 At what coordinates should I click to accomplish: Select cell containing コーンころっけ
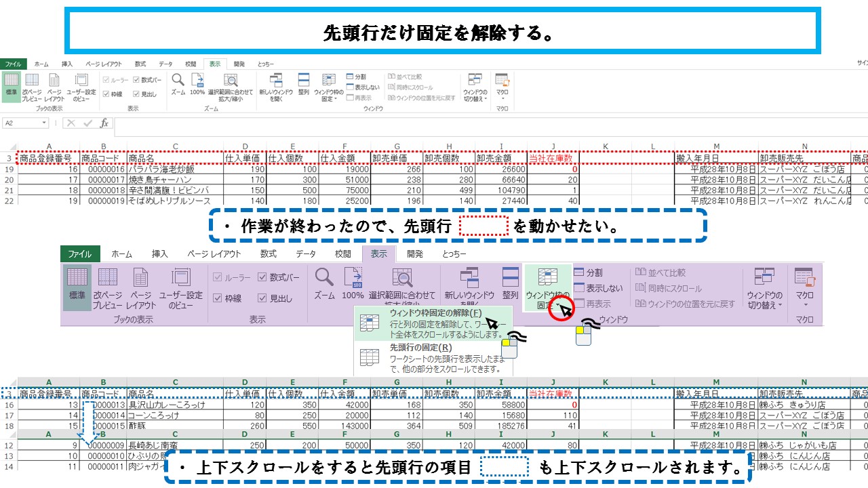175,415
